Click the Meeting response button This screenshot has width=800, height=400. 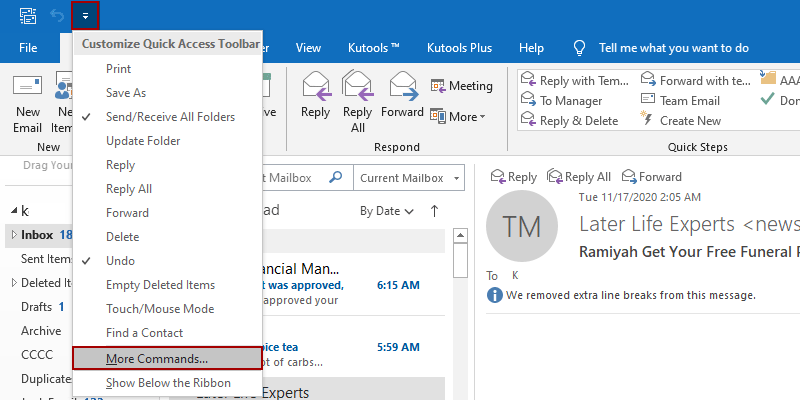(461, 86)
